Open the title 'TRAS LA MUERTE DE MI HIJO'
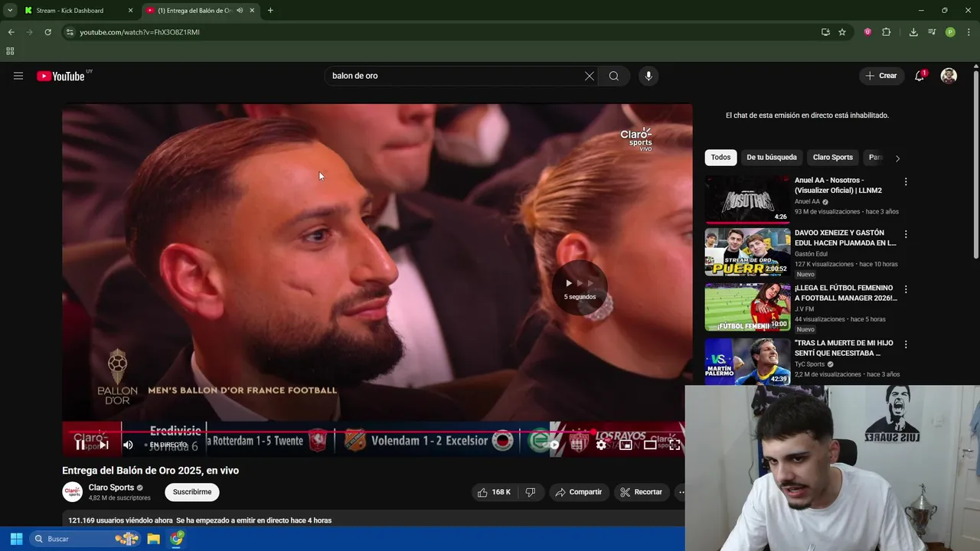980x551 pixels. click(x=844, y=348)
